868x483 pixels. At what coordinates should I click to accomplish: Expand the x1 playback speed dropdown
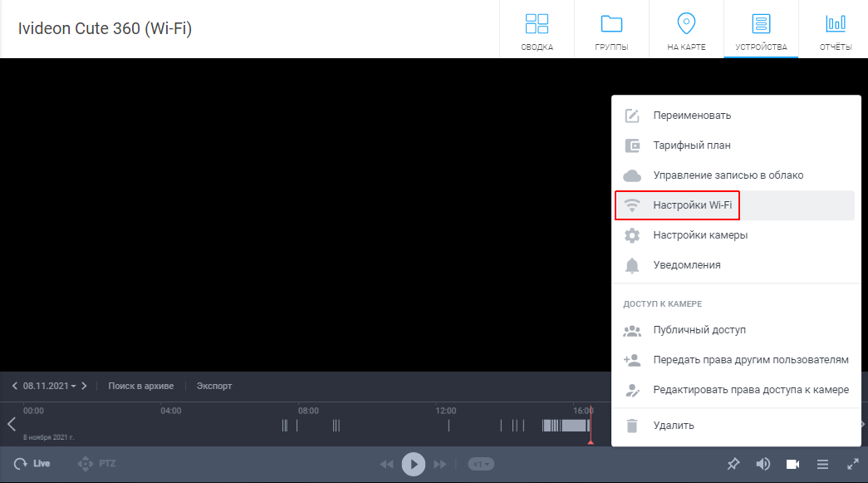coord(480,464)
